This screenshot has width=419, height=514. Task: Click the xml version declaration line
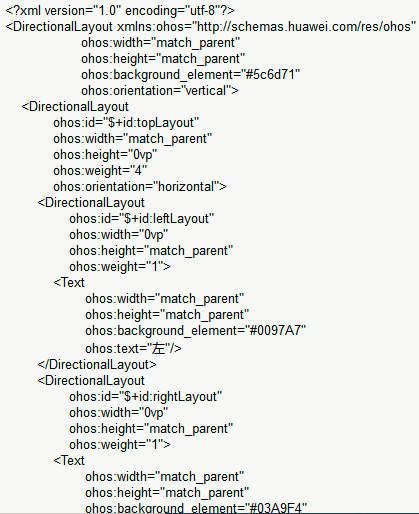click(x=120, y=11)
